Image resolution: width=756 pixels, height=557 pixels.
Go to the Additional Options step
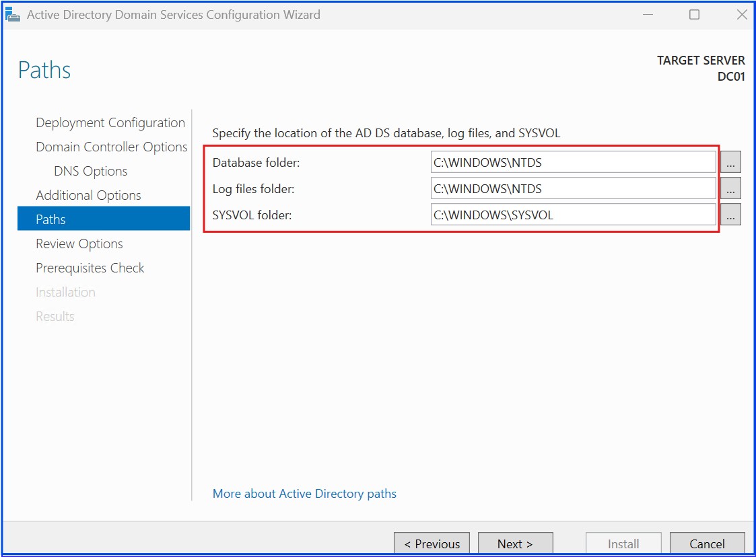tap(88, 195)
